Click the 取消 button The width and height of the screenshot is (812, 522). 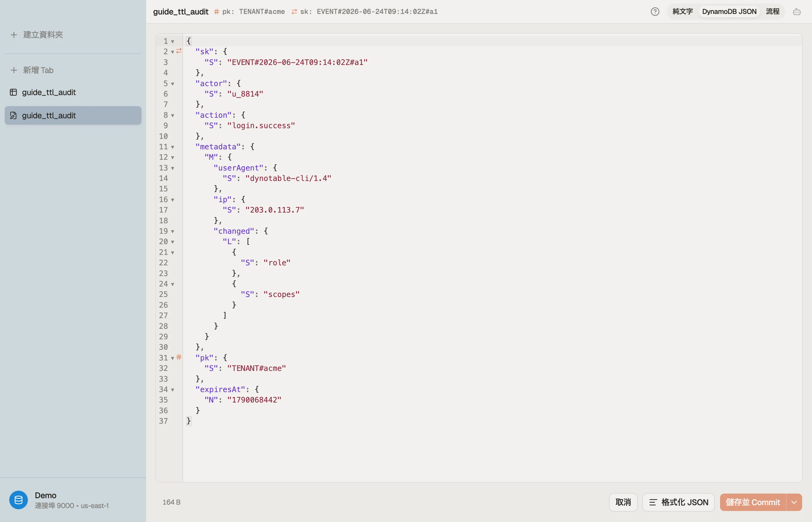click(623, 502)
